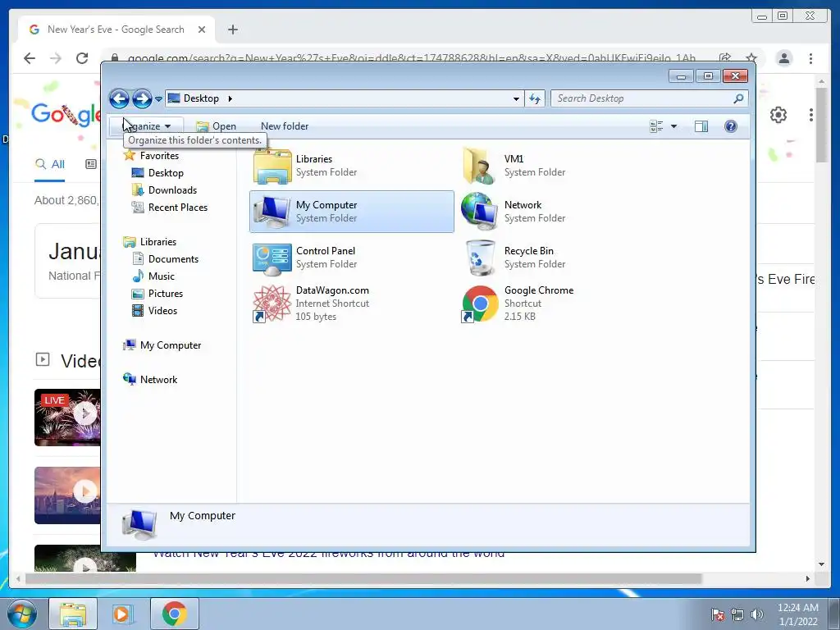Click the volume speaker tray icon
This screenshot has height=630, width=840.
pyautogui.click(x=757, y=614)
